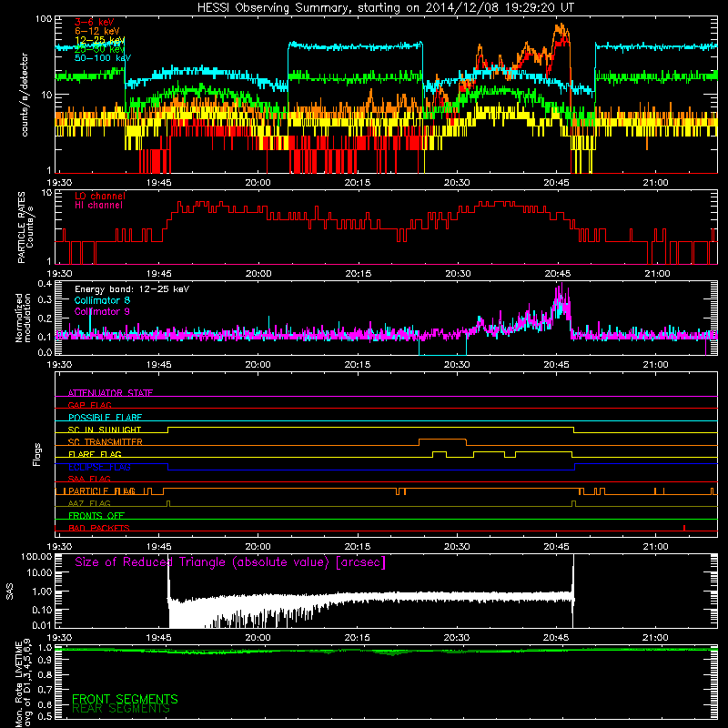Click the 'Mon. Rate LIVETIME' axis label
The width and height of the screenshot is (728, 728).
point(18,683)
